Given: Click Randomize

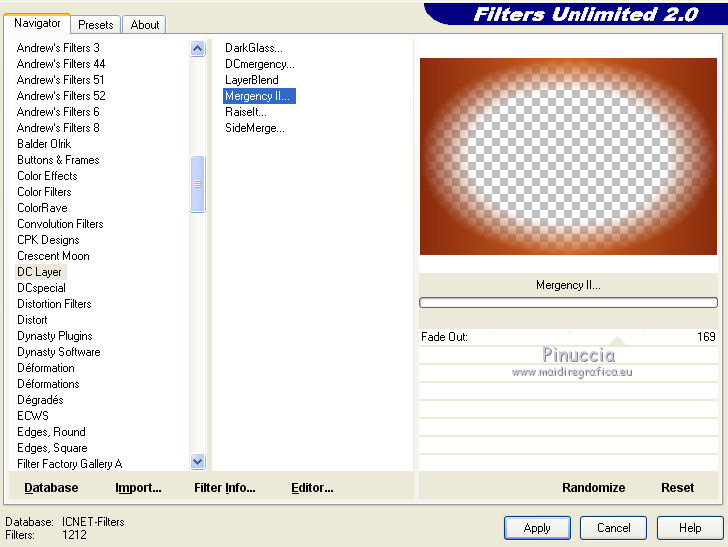Looking at the screenshot, I should 593,488.
